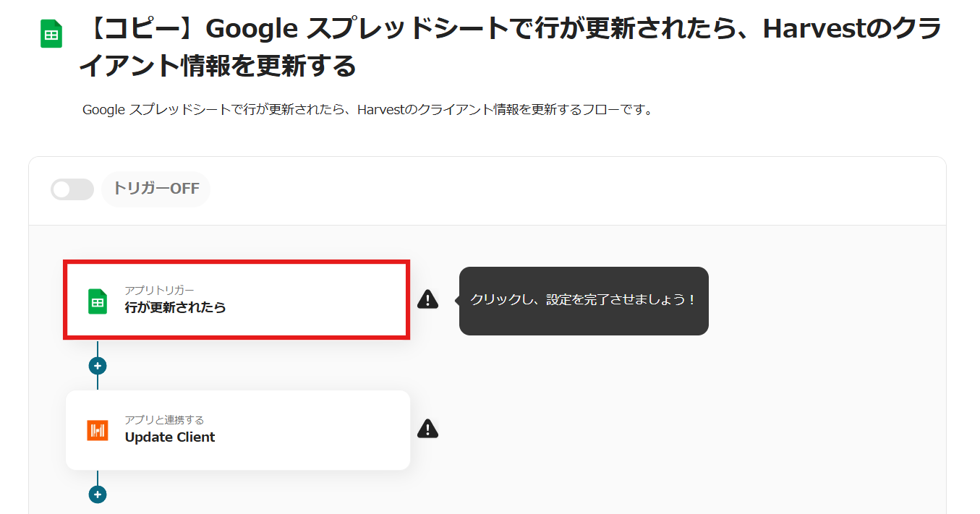This screenshot has width=980, height=514.
Task: Click the アプリと連携する label in second card
Action: click(x=164, y=420)
